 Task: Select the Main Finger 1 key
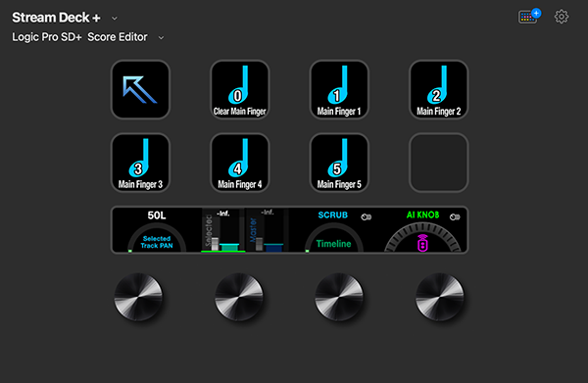[339, 89]
